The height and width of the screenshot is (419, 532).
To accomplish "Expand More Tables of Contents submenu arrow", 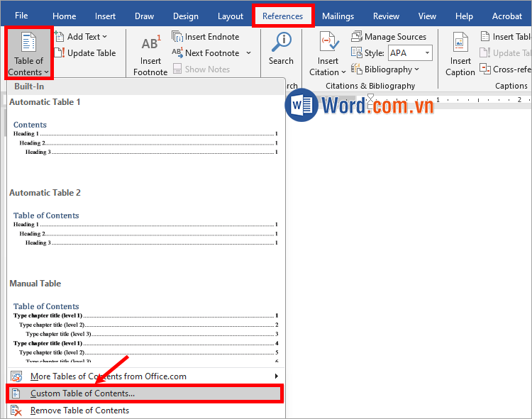I will 277,376.
